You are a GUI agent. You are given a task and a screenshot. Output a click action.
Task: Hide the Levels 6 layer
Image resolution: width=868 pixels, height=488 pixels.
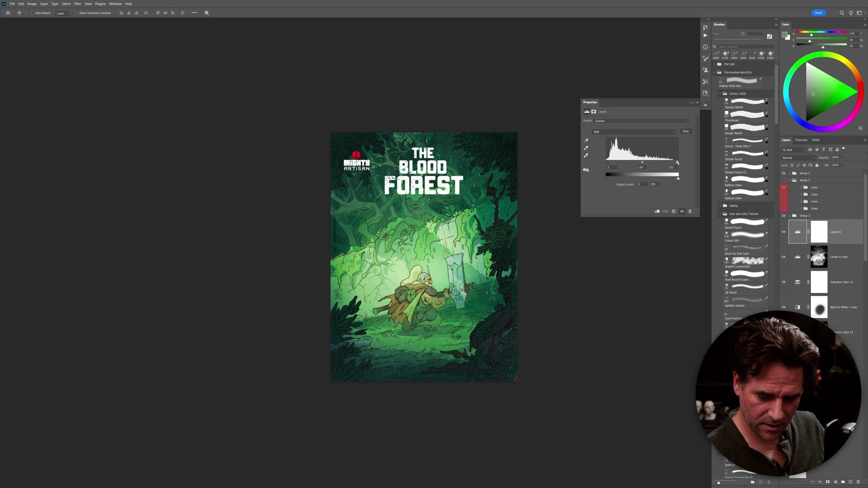pyautogui.click(x=784, y=232)
